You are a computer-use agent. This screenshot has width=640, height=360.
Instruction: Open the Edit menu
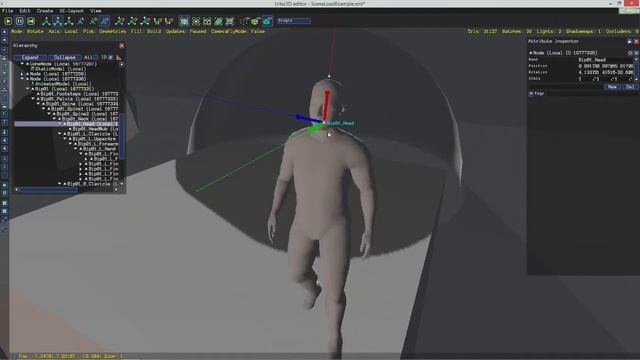click(25, 11)
